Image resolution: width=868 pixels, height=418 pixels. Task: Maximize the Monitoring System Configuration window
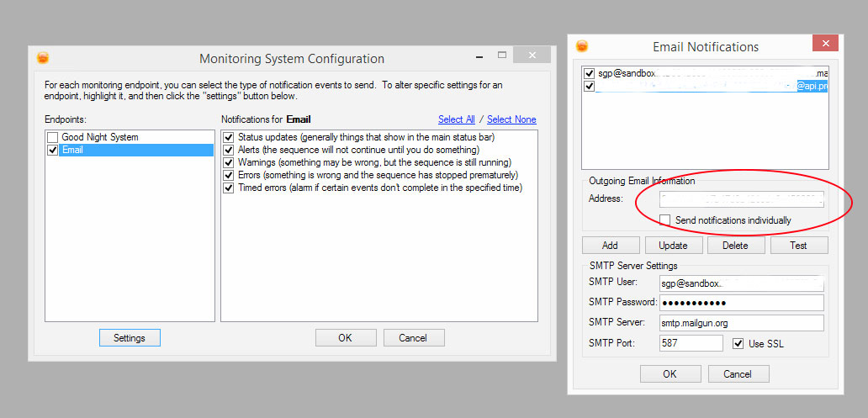(502, 56)
